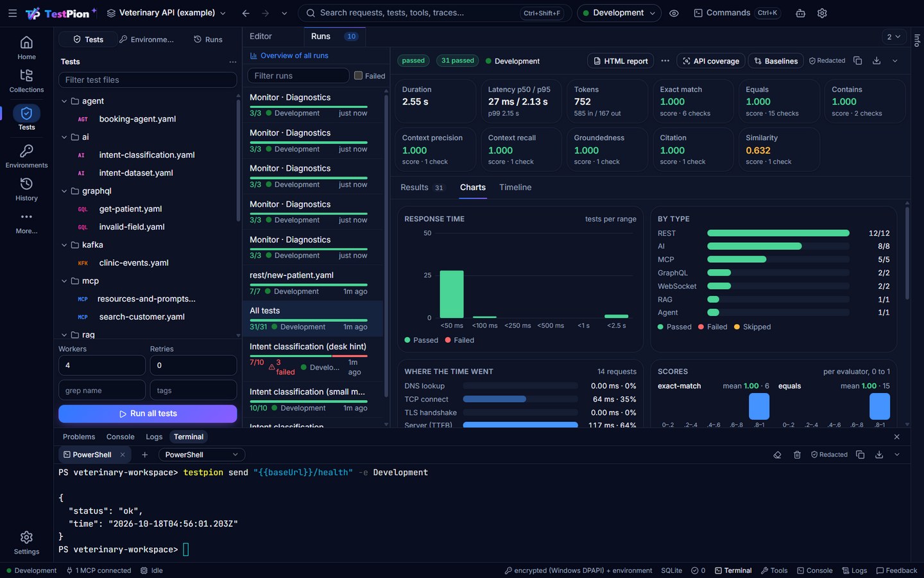Switch to the Editor tab
The image size is (924, 578).
pyautogui.click(x=261, y=37)
